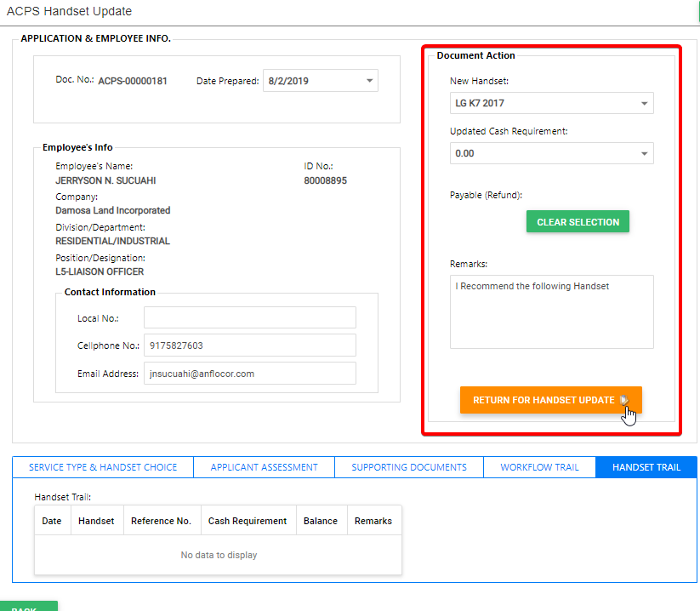View the Workflow Trail tab
This screenshot has width=700, height=611.
click(x=539, y=467)
